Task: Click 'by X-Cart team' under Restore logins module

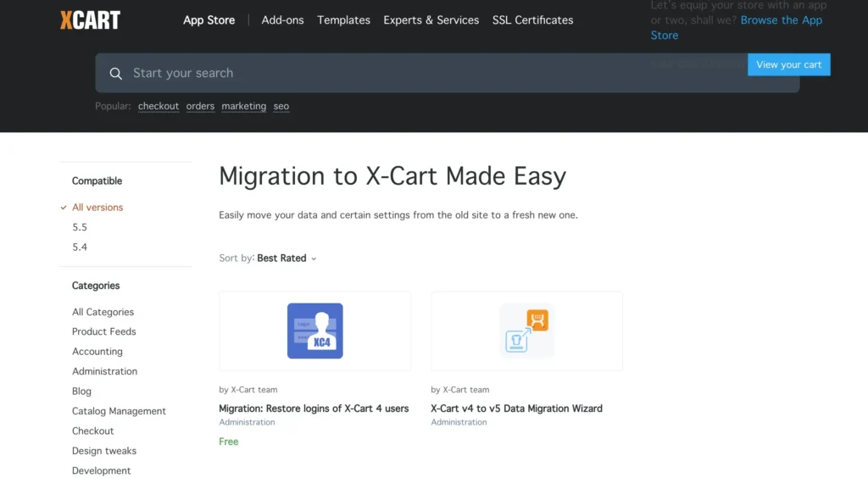Action: click(x=248, y=390)
